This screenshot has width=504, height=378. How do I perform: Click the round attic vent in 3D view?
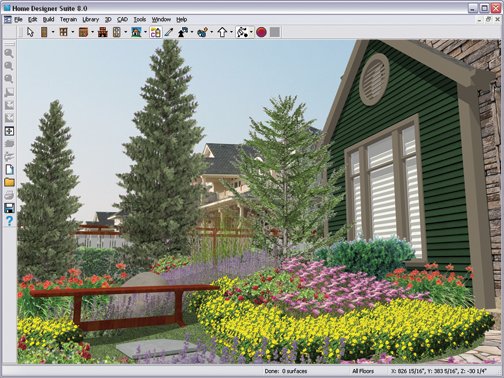click(x=374, y=79)
